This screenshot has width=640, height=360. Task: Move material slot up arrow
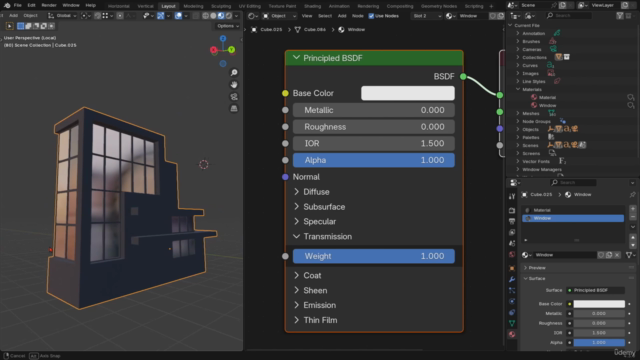[633, 237]
